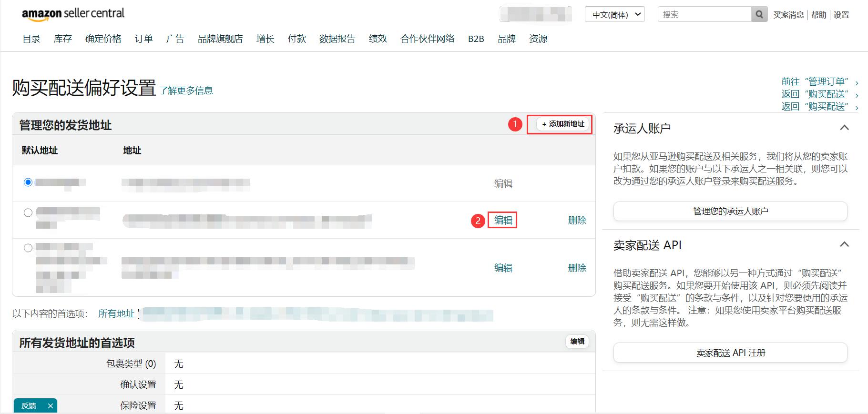Open the 库存 menu
868x414 pixels.
pyautogui.click(x=63, y=39)
